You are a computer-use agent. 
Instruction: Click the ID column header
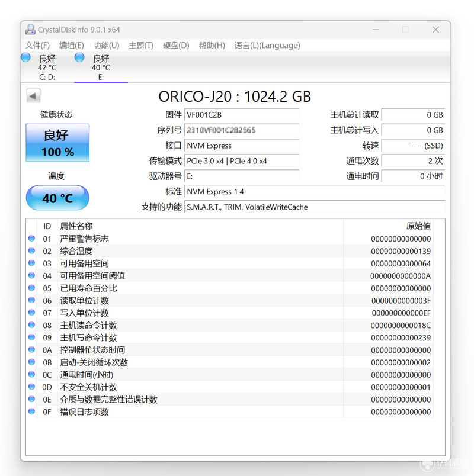tap(47, 226)
